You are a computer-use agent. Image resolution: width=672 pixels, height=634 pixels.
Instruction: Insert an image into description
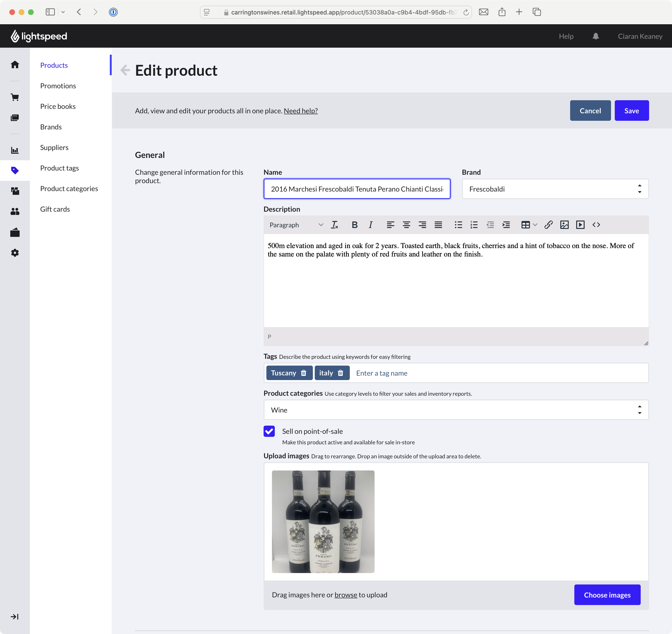tap(565, 225)
